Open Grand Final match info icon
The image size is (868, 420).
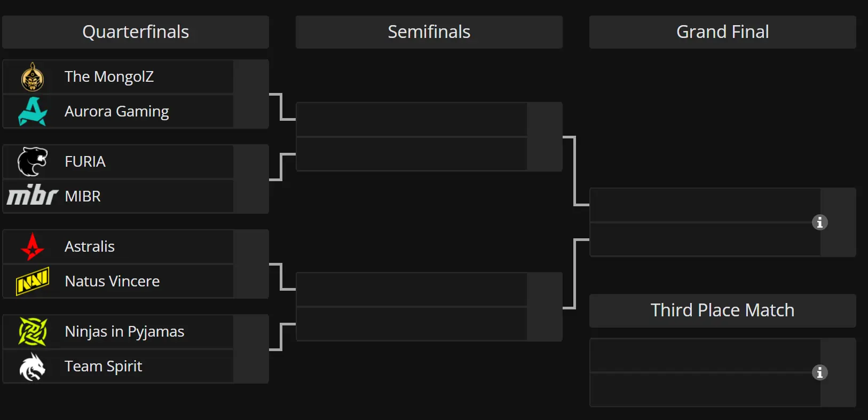[820, 222]
